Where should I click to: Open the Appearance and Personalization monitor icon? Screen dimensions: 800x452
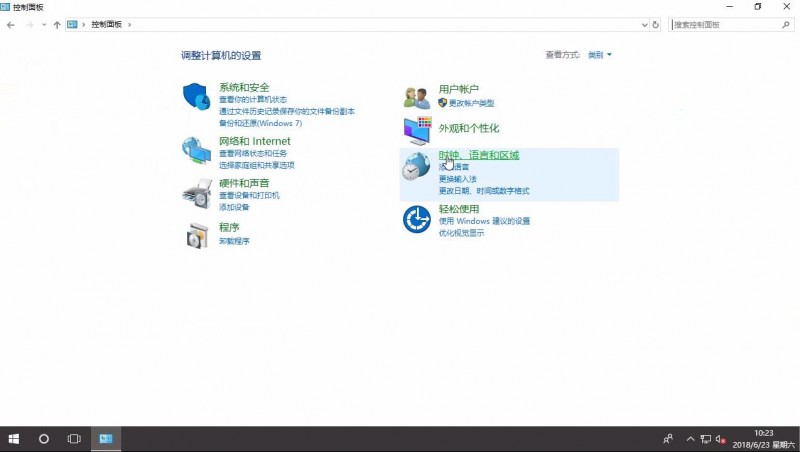coord(417,131)
